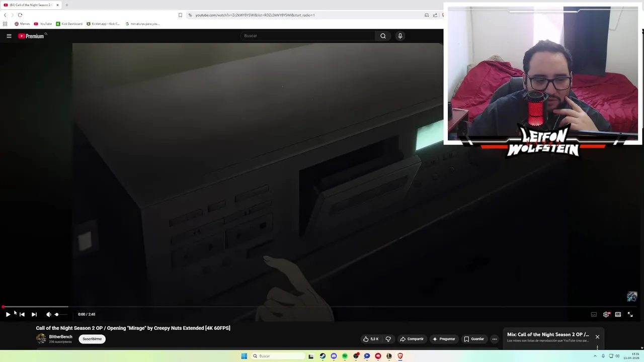The width and height of the screenshot is (644, 362).
Task: Share page via the address bar icon
Action: pyautogui.click(x=435, y=15)
